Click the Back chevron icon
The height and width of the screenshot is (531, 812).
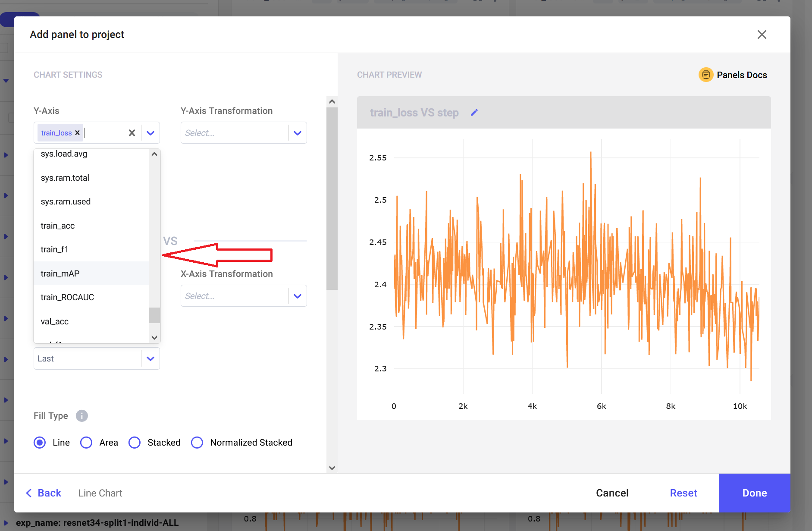29,493
